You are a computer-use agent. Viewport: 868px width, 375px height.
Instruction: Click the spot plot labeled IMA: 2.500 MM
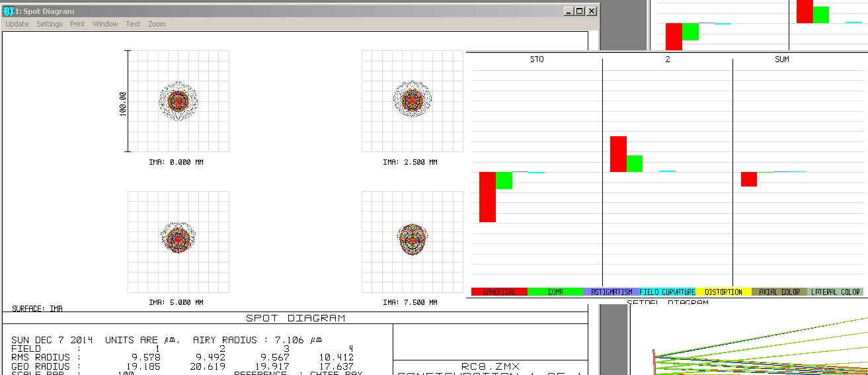[x=412, y=101]
